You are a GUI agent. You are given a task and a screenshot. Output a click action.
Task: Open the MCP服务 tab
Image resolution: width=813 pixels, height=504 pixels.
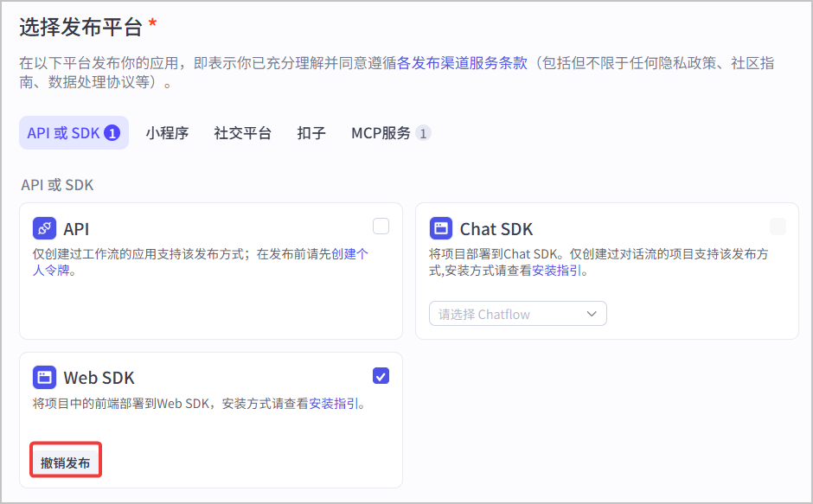point(391,133)
